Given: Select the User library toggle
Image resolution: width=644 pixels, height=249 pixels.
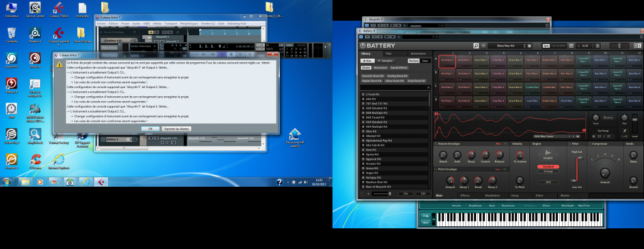Looking at the screenshot, I should pos(425,60).
